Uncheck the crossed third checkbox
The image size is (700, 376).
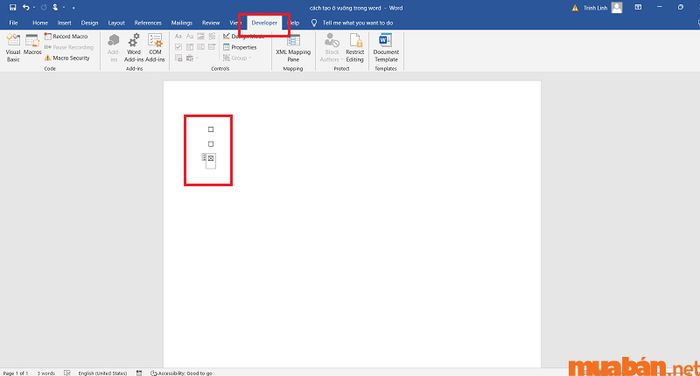click(211, 158)
